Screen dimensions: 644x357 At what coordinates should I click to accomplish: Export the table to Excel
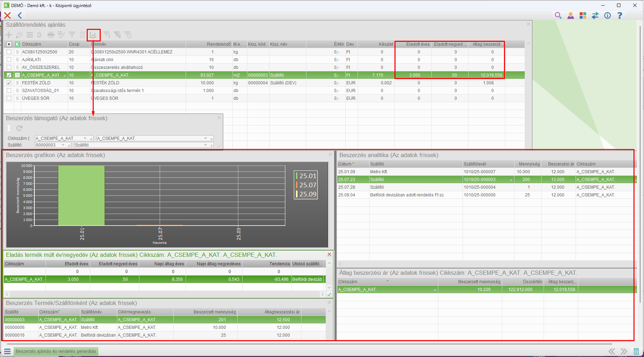pyautogui.click(x=40, y=35)
